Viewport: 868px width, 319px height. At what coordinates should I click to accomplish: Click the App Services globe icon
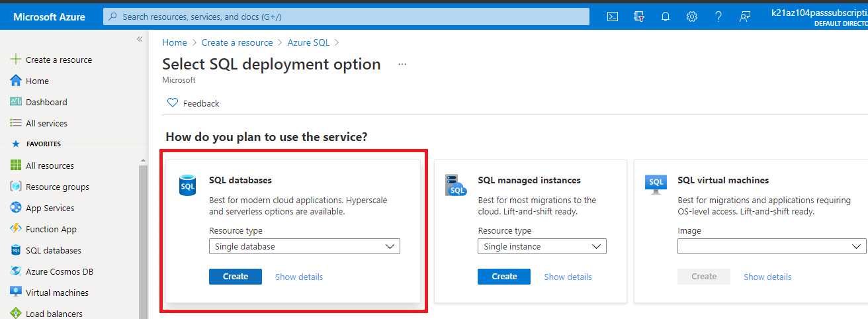pos(16,208)
